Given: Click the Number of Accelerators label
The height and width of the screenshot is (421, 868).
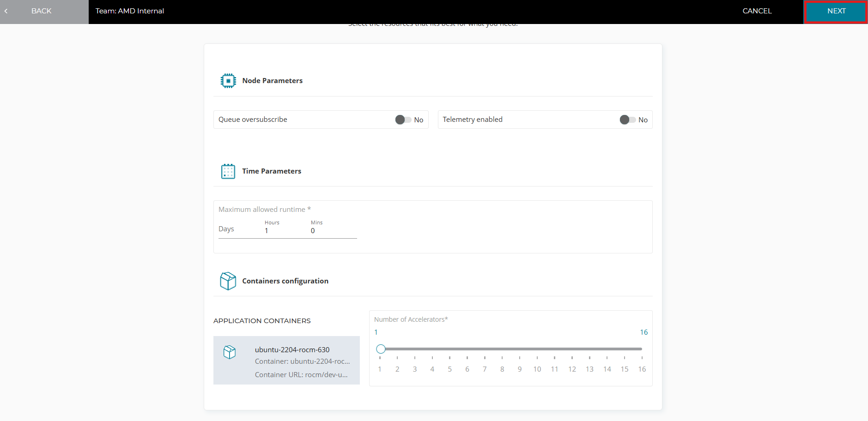Looking at the screenshot, I should [x=411, y=319].
